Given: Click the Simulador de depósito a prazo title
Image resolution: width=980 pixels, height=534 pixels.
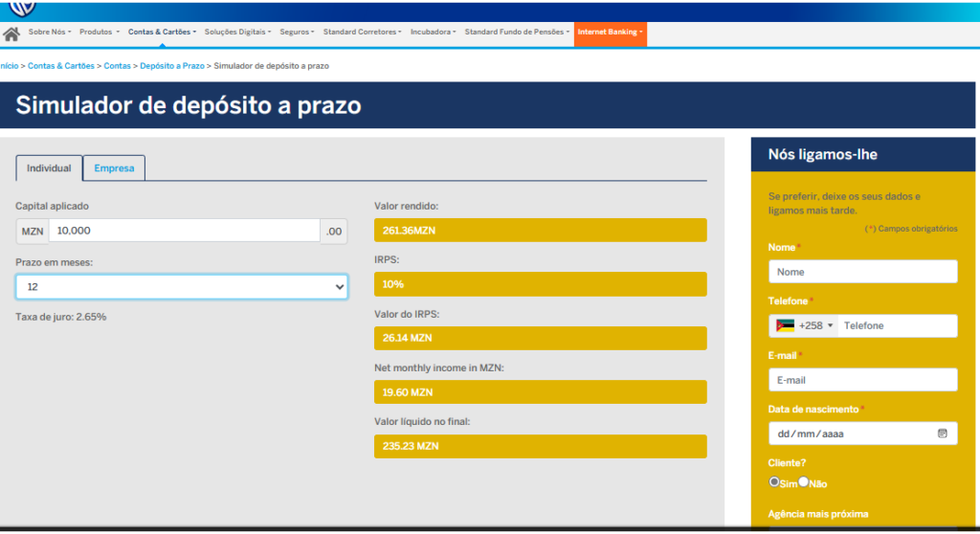Looking at the screenshot, I should (189, 105).
